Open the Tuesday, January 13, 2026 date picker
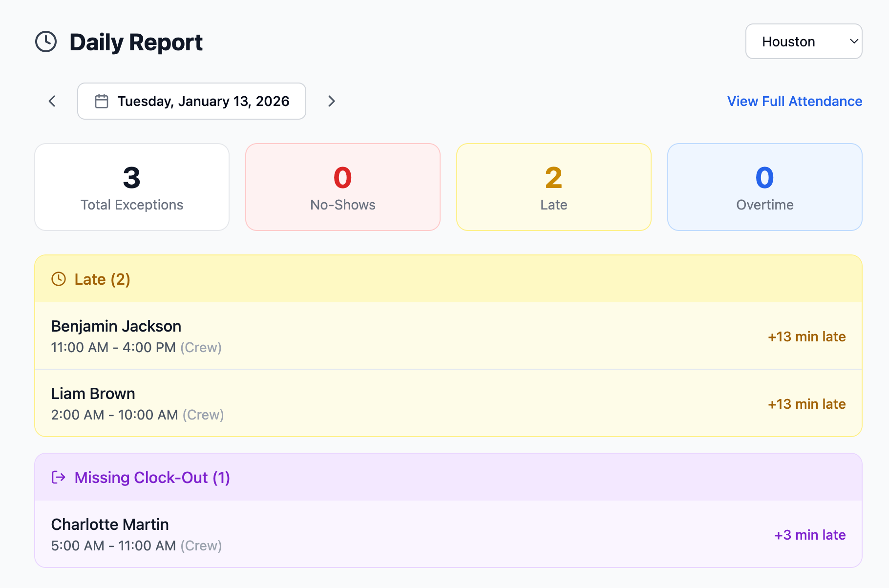The image size is (889, 588). [x=203, y=101]
